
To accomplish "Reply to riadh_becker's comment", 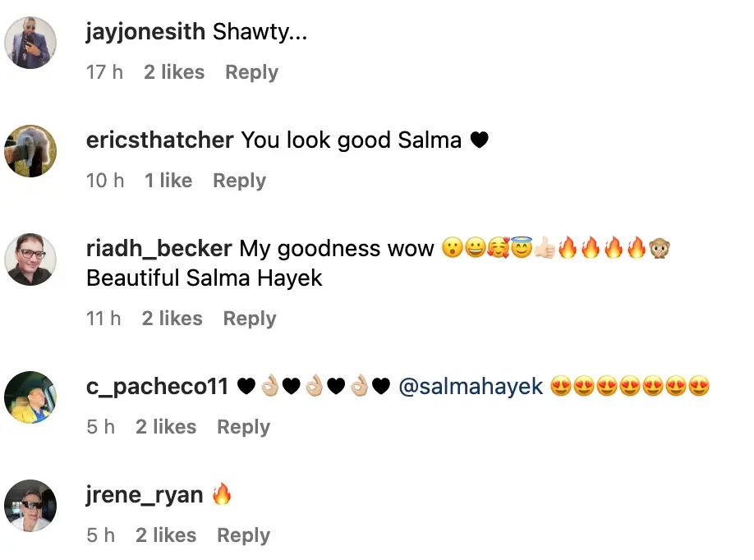I will point(250,319).
